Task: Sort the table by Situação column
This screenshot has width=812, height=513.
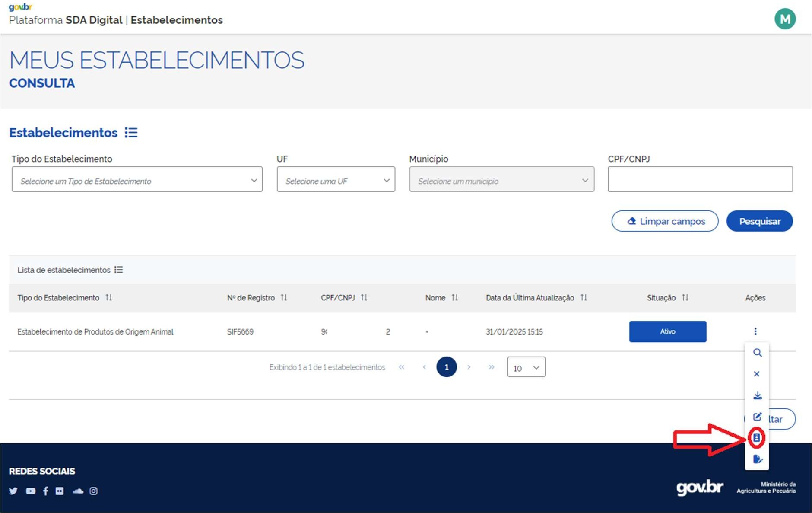Action: (x=685, y=297)
